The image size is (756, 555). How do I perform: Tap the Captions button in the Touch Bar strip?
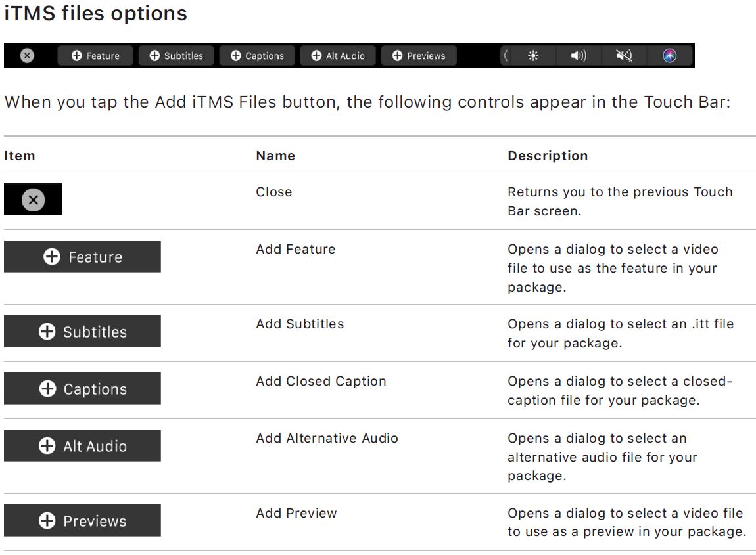coord(257,56)
